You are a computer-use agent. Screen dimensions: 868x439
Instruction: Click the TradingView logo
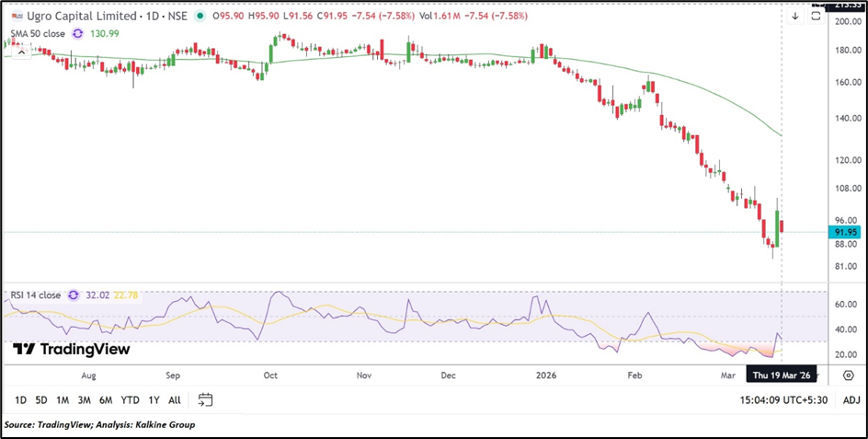pyautogui.click(x=71, y=350)
